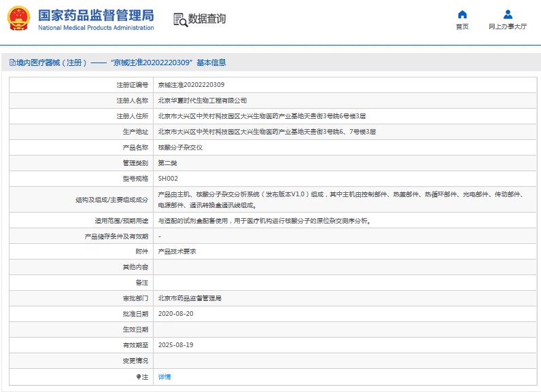
Task: Click the 有效期至 row label
Action: coord(135,344)
